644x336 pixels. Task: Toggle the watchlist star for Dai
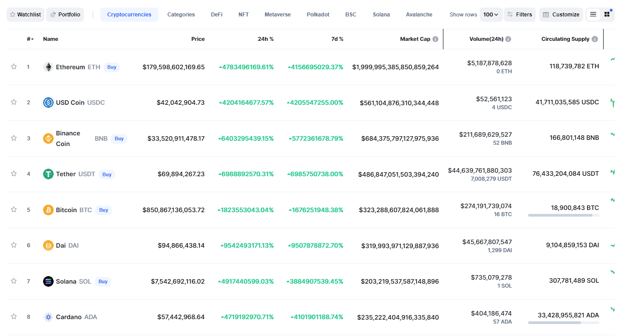click(x=14, y=245)
